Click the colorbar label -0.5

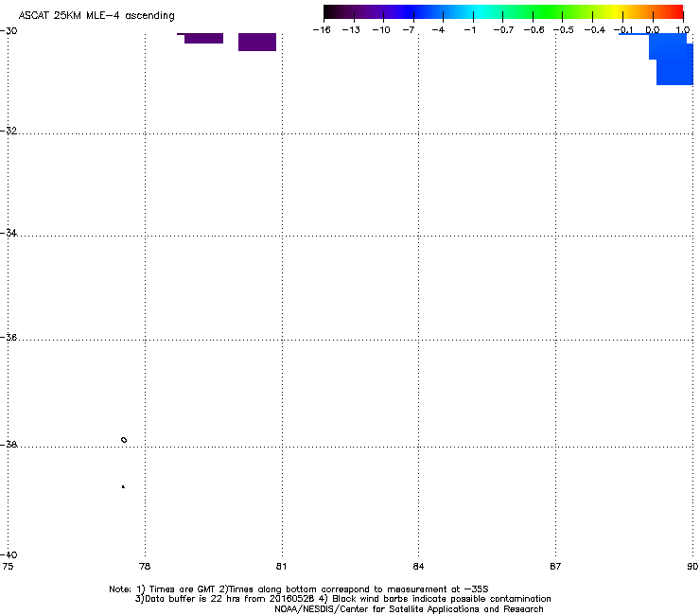pos(564,30)
